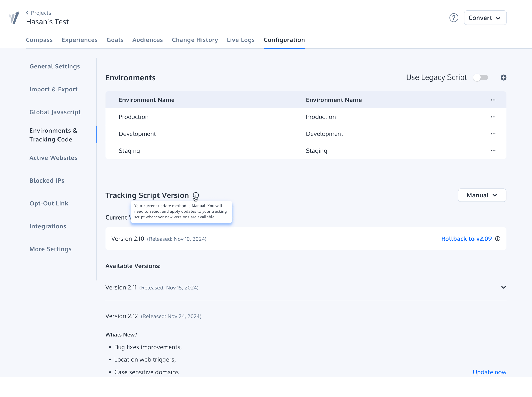The height and width of the screenshot is (397, 532).
Task: Open the ellipsis menu for Development row
Action: click(493, 134)
